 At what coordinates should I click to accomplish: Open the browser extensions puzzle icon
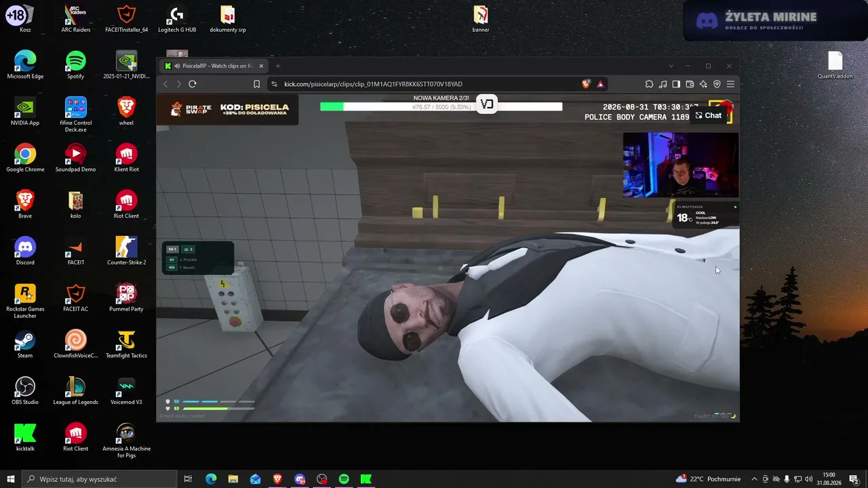(649, 84)
